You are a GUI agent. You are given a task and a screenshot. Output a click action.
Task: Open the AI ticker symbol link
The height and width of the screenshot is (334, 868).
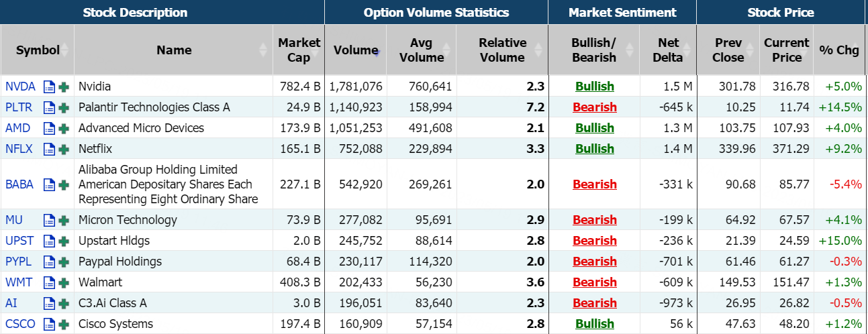[x=11, y=303]
